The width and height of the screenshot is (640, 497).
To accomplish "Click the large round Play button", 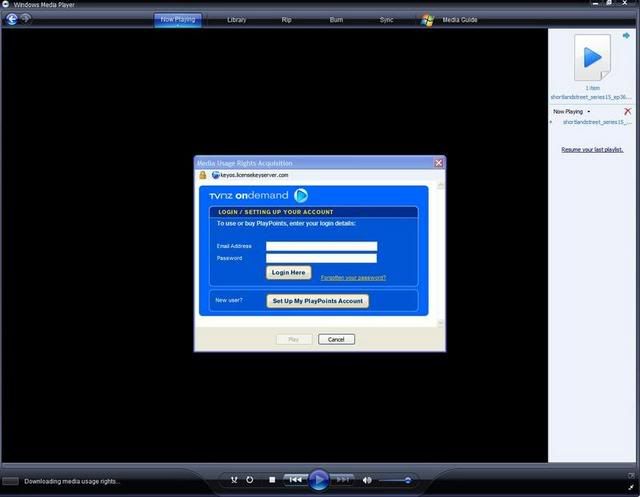I will point(318,480).
